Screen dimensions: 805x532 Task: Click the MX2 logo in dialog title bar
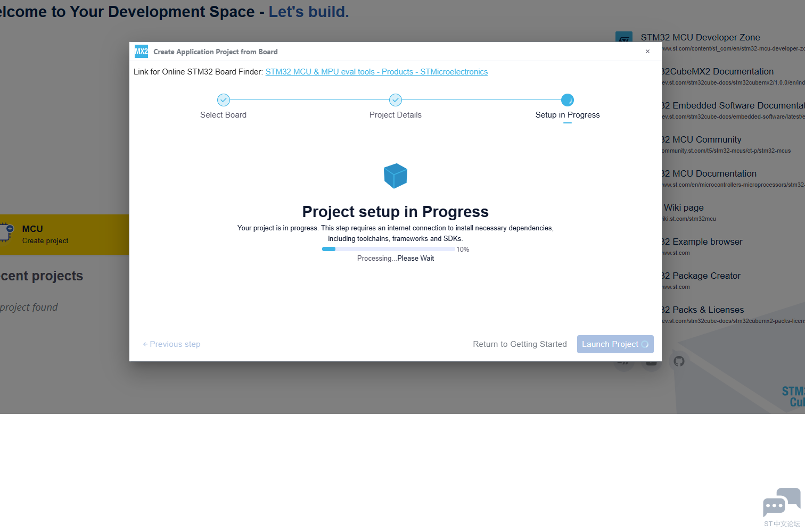click(x=141, y=52)
